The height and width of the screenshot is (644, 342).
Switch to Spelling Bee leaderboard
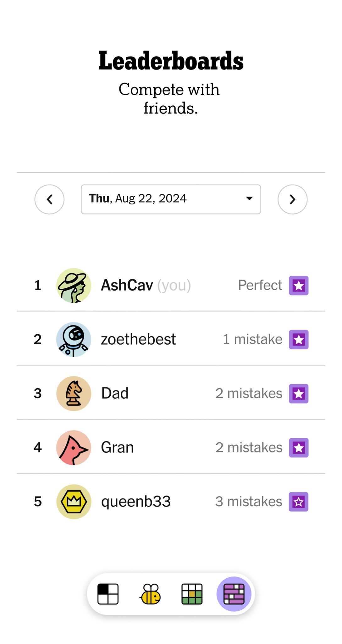[150, 594]
